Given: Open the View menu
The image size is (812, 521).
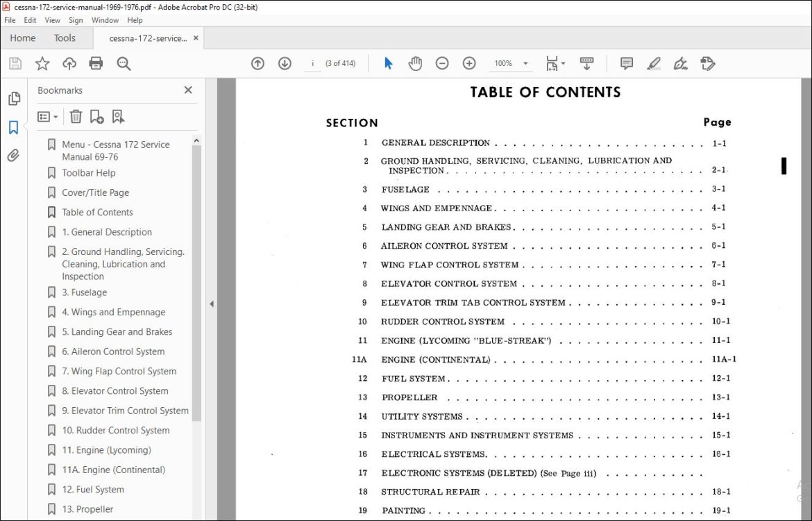Looking at the screenshot, I should pos(52,20).
